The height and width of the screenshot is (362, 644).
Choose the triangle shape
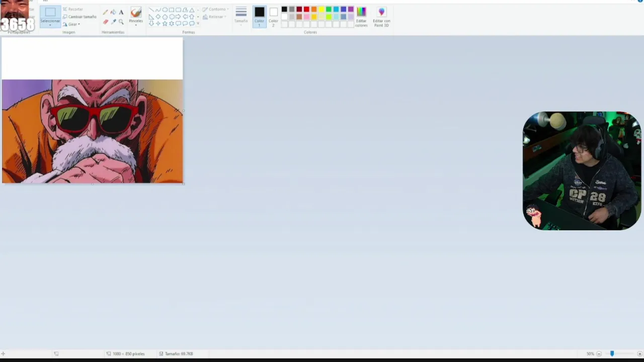[192, 10]
